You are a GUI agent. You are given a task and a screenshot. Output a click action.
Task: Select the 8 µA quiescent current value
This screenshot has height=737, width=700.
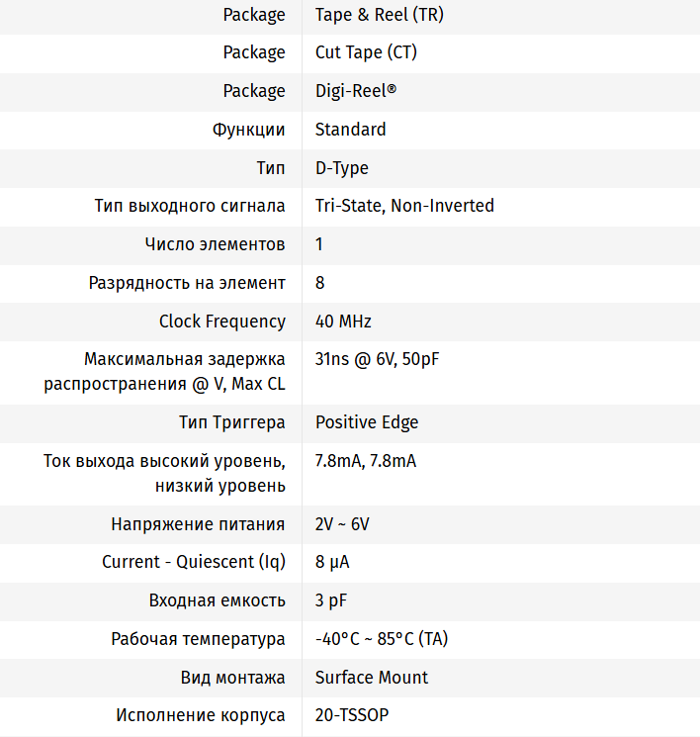[x=332, y=562]
